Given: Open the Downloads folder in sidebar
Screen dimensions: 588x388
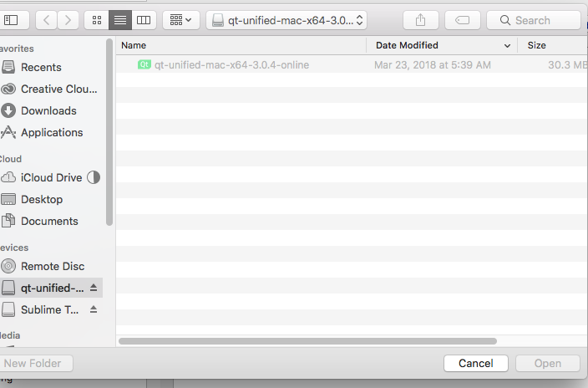Looking at the screenshot, I should point(51,111).
